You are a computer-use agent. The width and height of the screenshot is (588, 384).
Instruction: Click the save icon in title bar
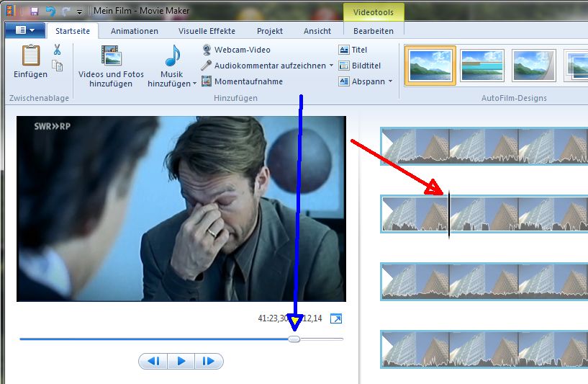click(34, 12)
